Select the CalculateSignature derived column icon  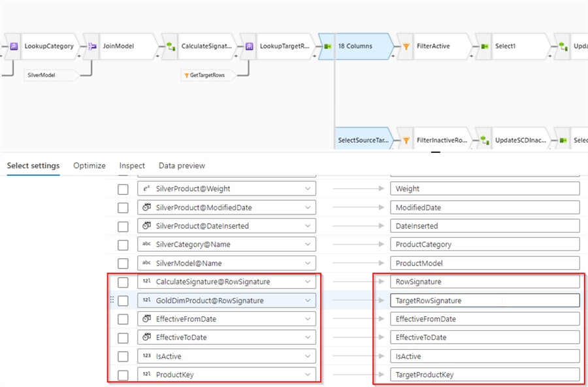click(169, 46)
